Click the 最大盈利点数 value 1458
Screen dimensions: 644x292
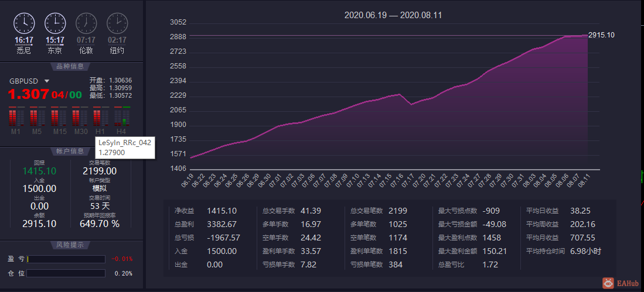pos(492,238)
